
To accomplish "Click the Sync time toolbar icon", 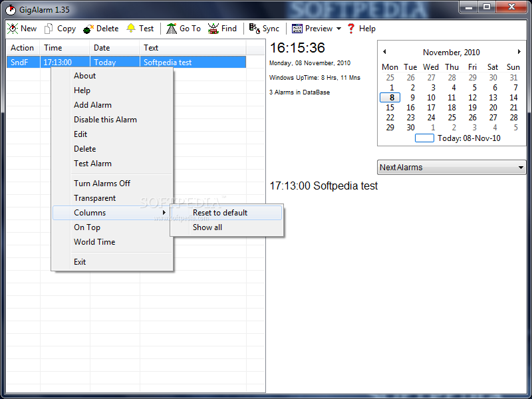I will 255,29.
